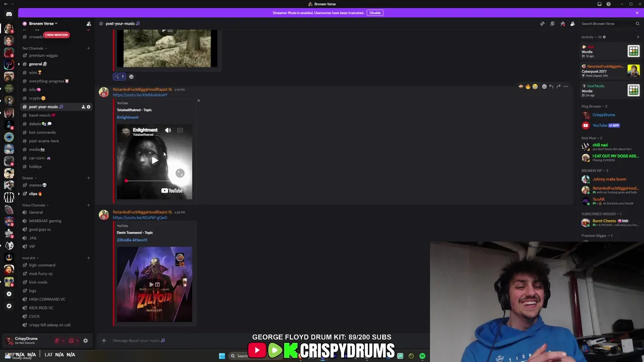
Task: Switch to the general channel
Action: (x=55, y=64)
